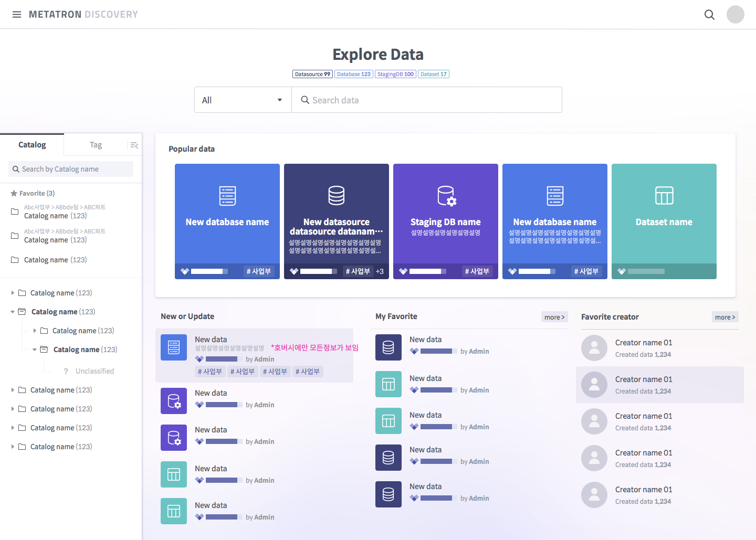
Task: Expand the first collapsed Catalog name folder
Action: [13, 292]
